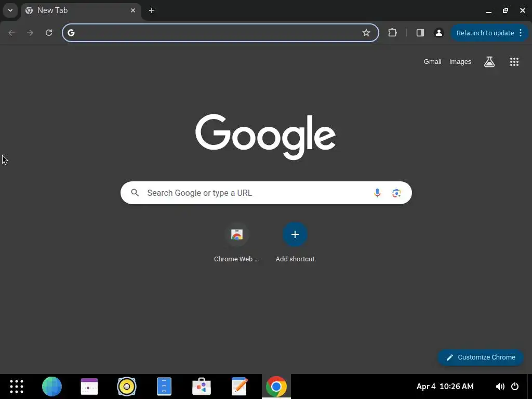532x399 pixels.
Task: Open Google Images link
Action: 460,62
